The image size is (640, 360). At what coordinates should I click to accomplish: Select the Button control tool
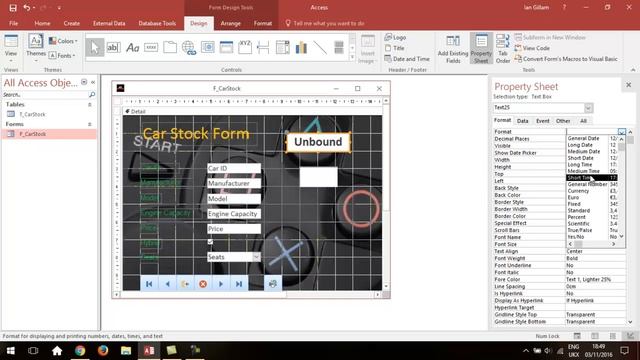[x=151, y=48]
